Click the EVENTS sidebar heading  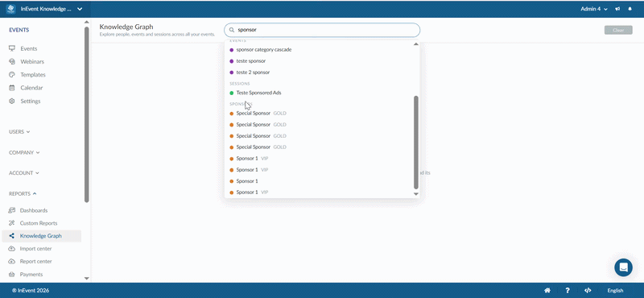coord(19,30)
